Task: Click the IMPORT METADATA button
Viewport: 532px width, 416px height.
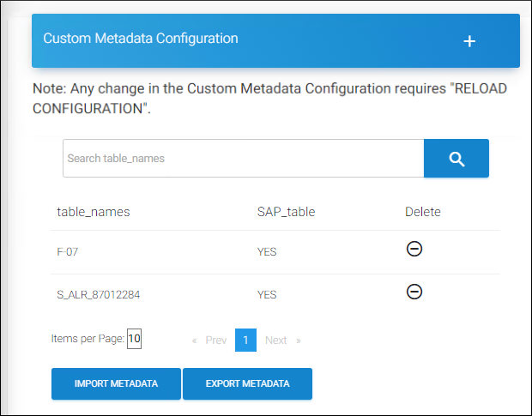Action: 116,383
